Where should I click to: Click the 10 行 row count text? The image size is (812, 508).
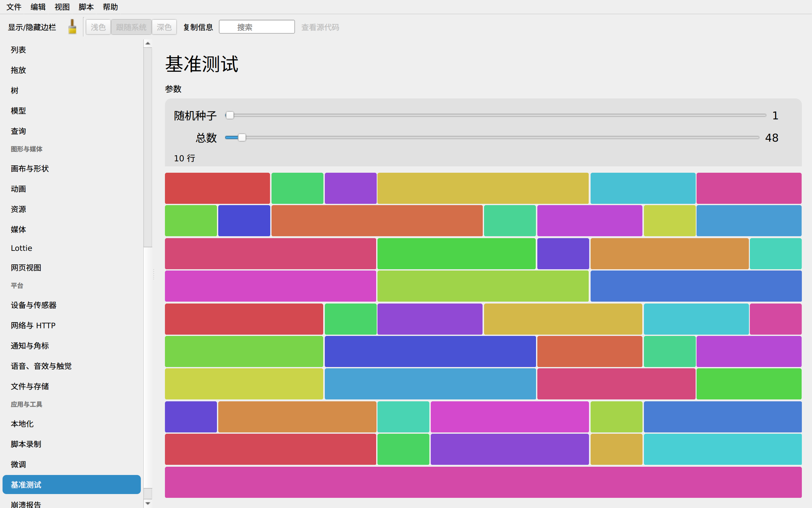pyautogui.click(x=185, y=158)
